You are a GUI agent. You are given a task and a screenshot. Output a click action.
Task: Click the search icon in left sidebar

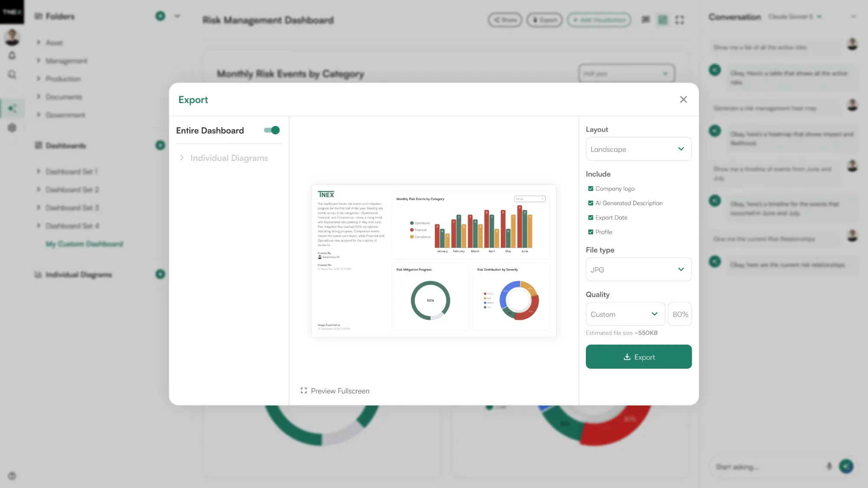click(12, 75)
